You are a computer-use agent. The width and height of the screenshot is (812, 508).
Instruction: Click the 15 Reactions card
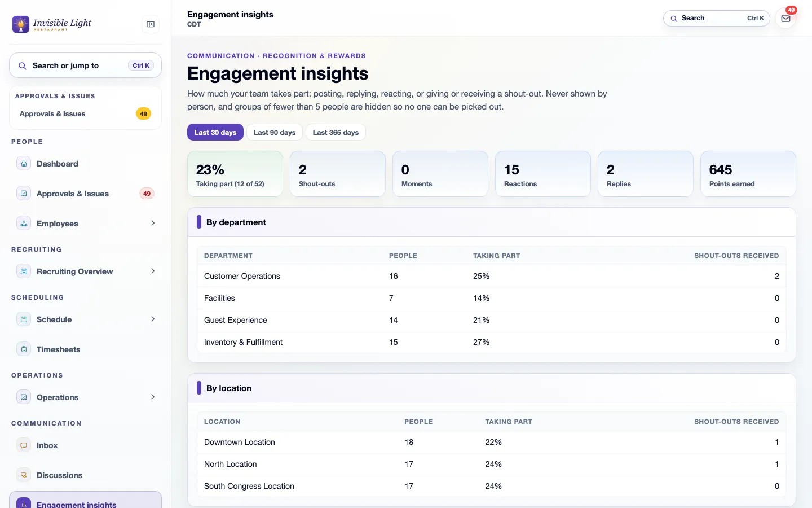click(x=543, y=174)
